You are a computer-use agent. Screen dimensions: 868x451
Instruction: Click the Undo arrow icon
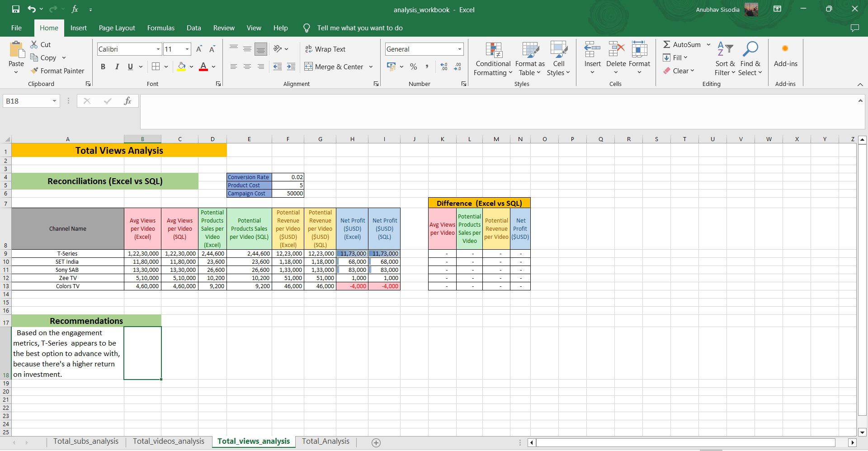point(31,9)
